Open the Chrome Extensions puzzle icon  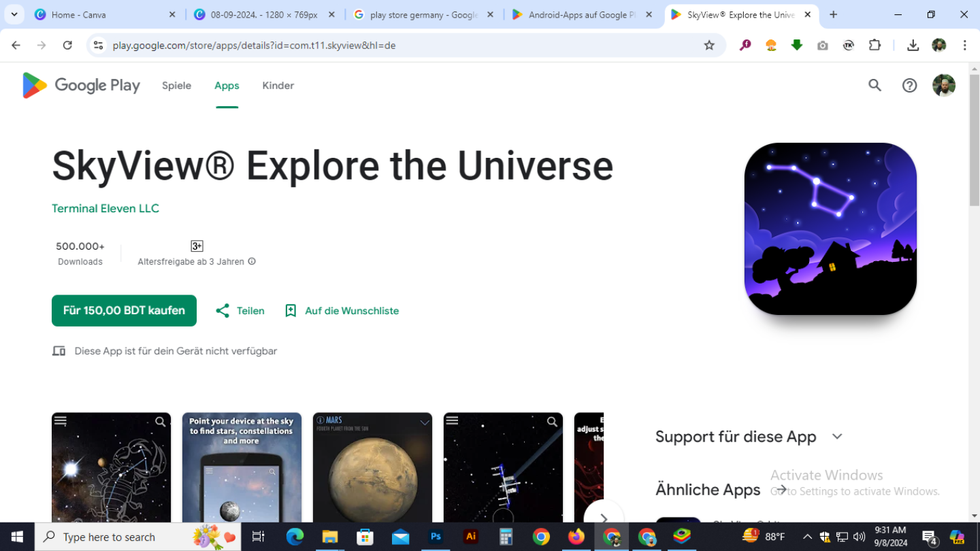pyautogui.click(x=875, y=46)
